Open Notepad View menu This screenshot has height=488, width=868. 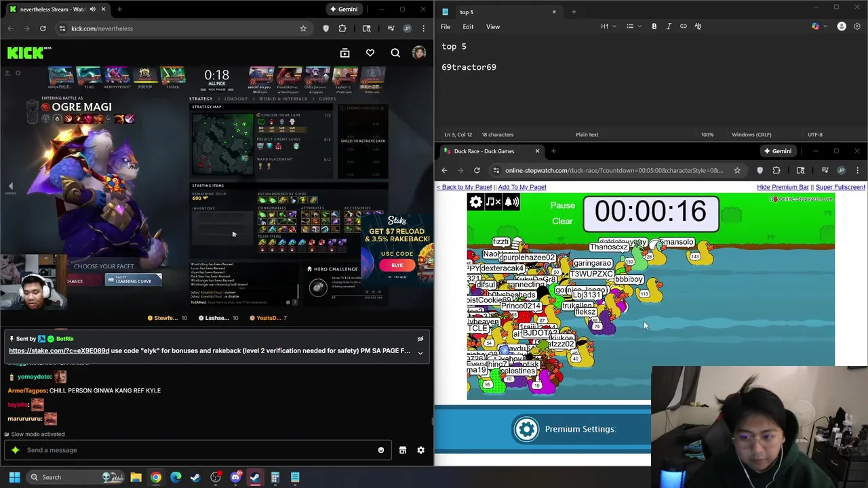(x=493, y=26)
